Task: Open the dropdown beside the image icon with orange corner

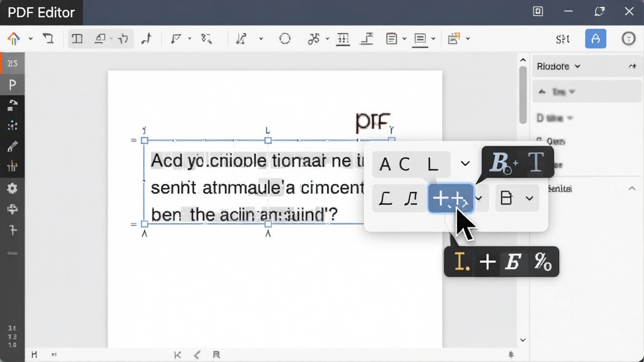Action: tap(468, 39)
